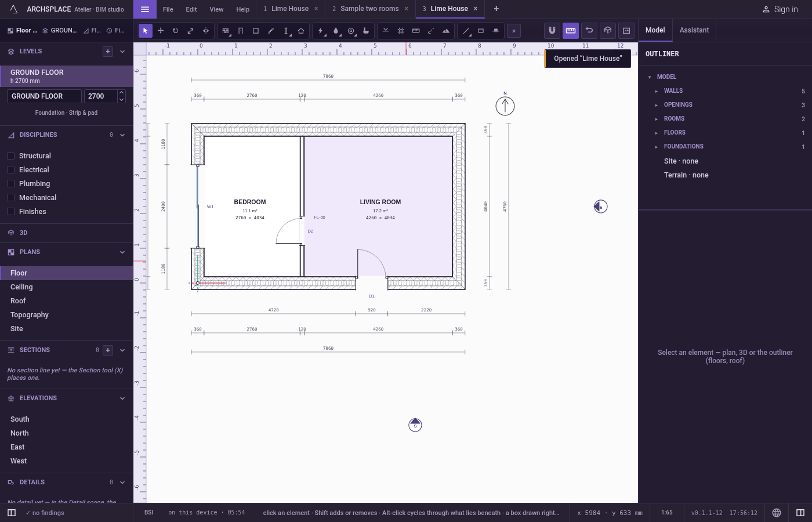Image resolution: width=812 pixels, height=522 pixels.
Task: Select the arrow pointer tool
Action: tap(146, 31)
